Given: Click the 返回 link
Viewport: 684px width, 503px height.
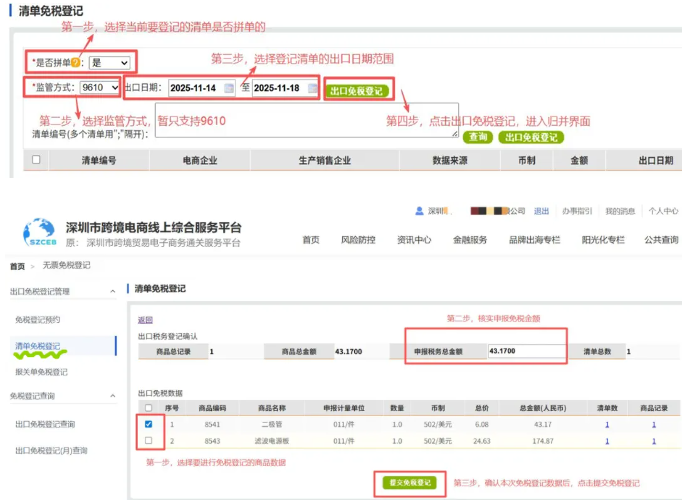Looking at the screenshot, I should click(145, 320).
